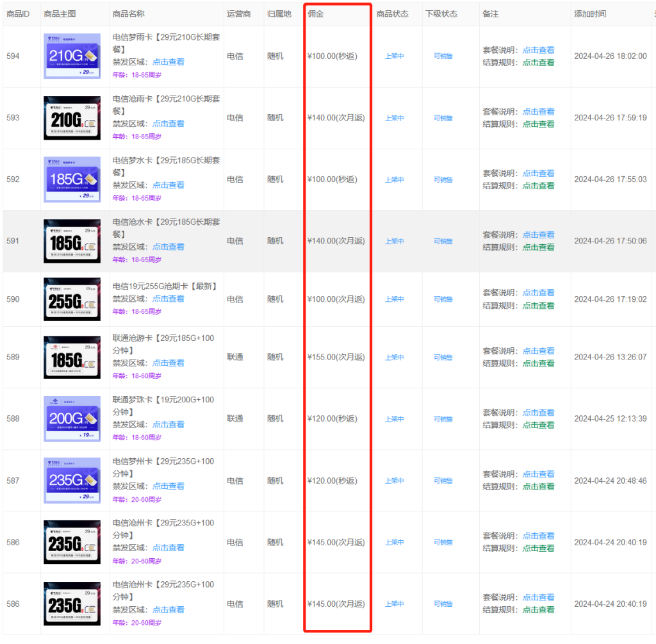Screen dimensions: 656x644
Task: View 结算规则 for product 588
Action: [x=538, y=425]
